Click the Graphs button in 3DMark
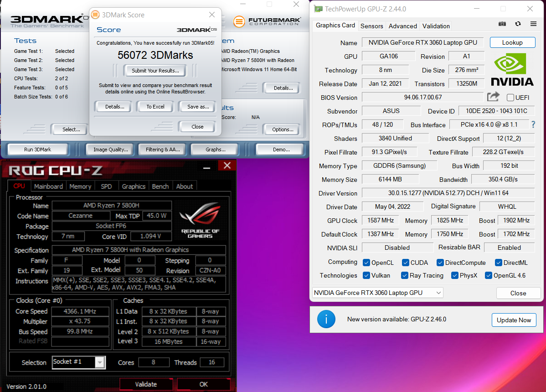The width and height of the screenshot is (546, 392). (x=215, y=150)
